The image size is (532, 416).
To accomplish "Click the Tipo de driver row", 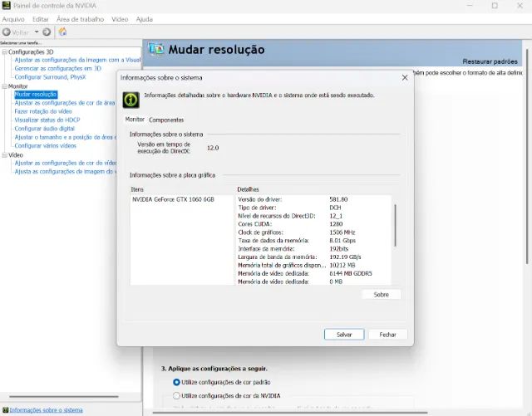I will click(x=314, y=208).
